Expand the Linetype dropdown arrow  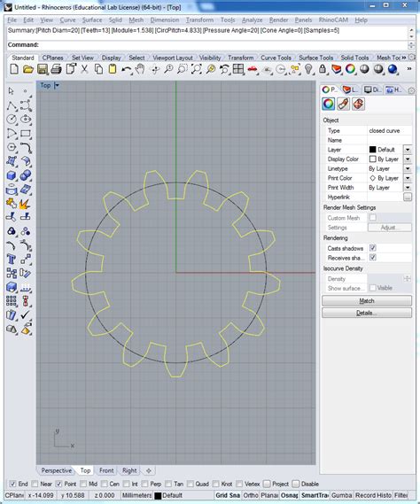(x=408, y=168)
